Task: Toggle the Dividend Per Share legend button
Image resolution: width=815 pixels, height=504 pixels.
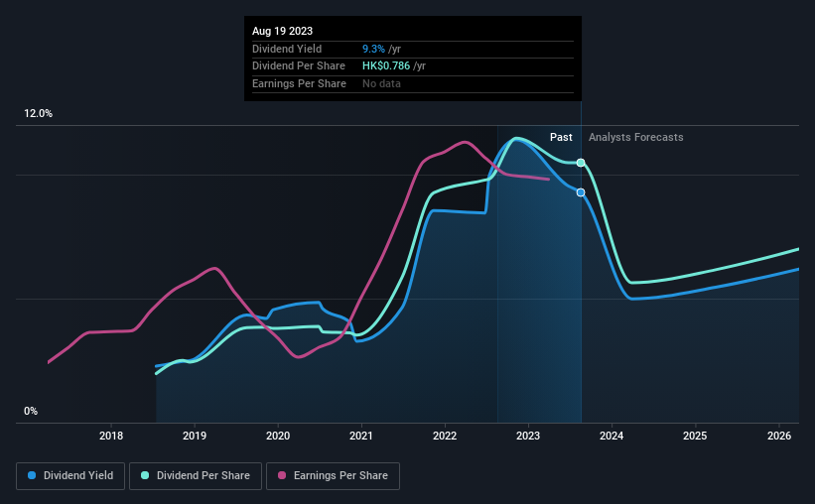Action: click(196, 476)
